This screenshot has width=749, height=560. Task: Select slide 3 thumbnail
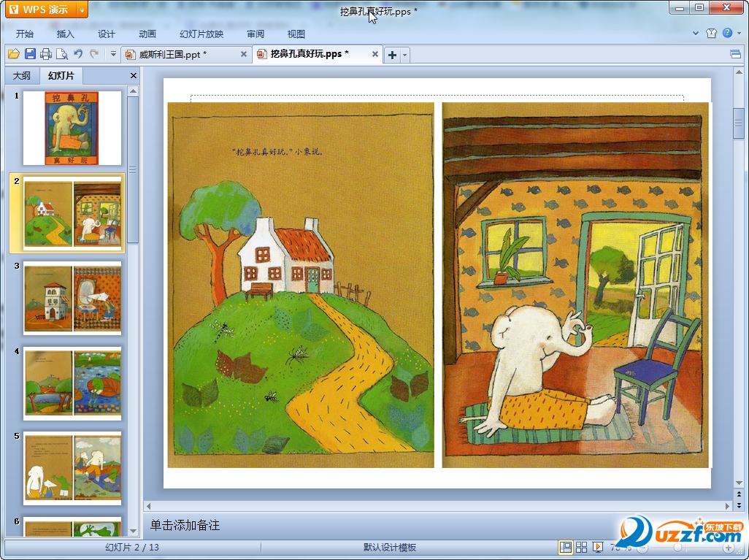[72, 298]
